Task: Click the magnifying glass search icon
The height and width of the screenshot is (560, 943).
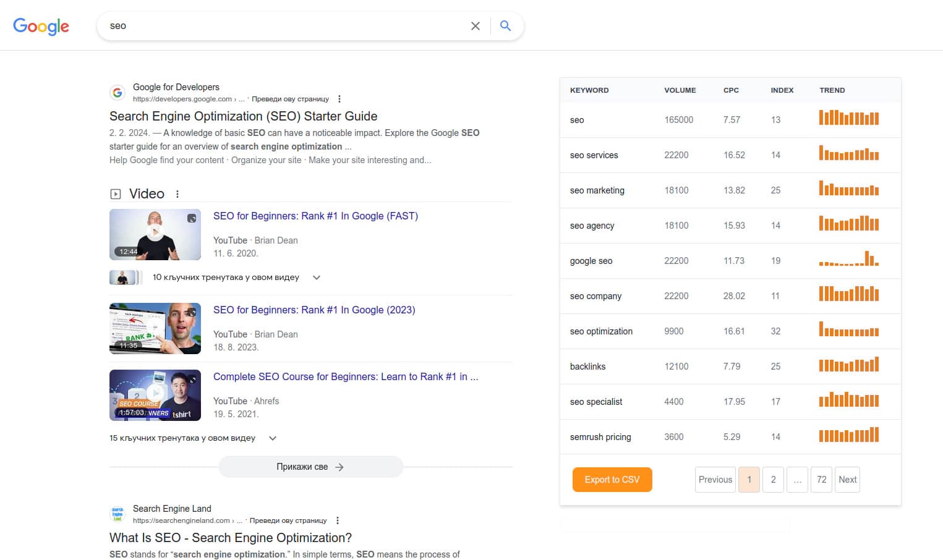Action: pyautogui.click(x=505, y=26)
